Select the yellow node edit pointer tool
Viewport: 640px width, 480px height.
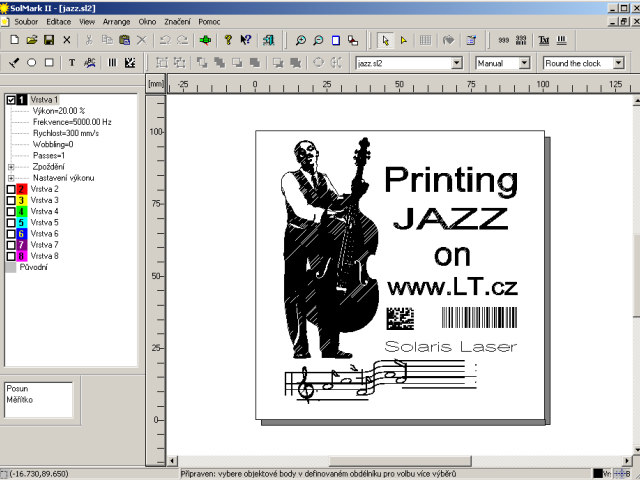[x=403, y=40]
